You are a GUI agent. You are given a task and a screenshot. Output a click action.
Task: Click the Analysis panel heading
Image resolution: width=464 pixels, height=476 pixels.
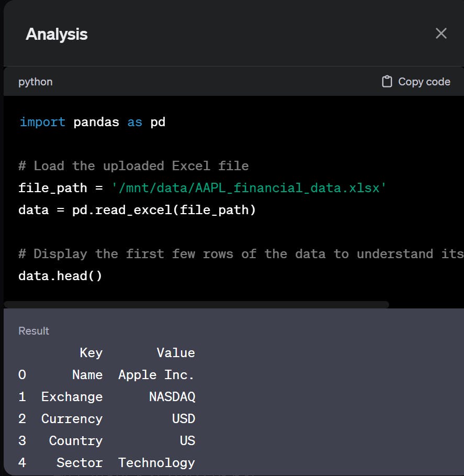point(56,35)
